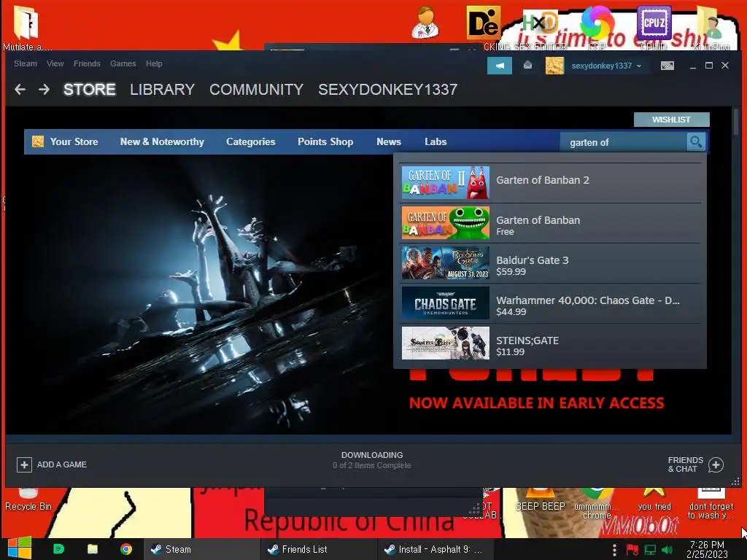Open the Labs link

[436, 141]
